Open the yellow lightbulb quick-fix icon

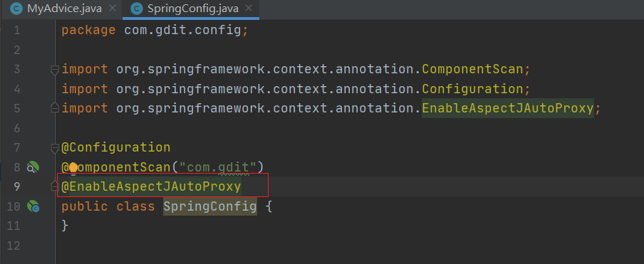73,167
